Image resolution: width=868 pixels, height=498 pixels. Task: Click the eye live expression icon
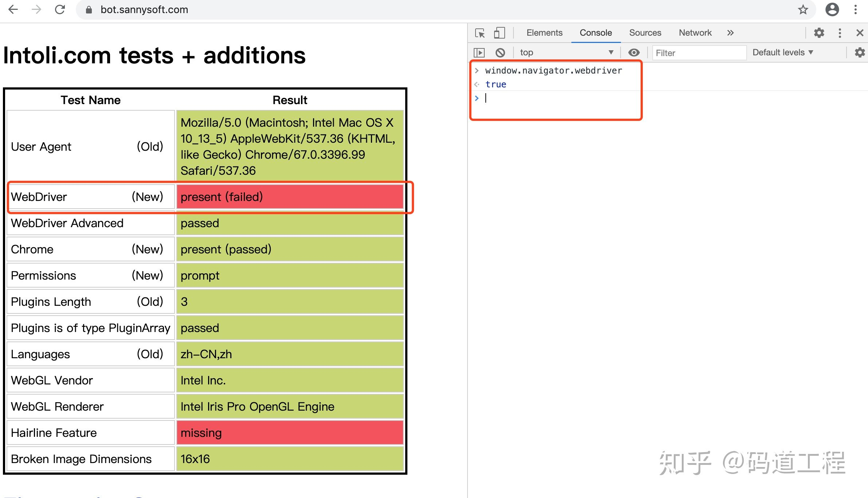pos(634,53)
